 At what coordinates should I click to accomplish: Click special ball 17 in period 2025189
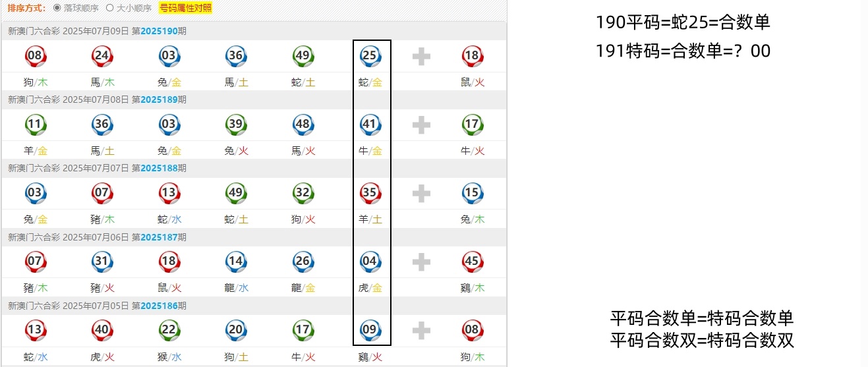tap(471, 125)
